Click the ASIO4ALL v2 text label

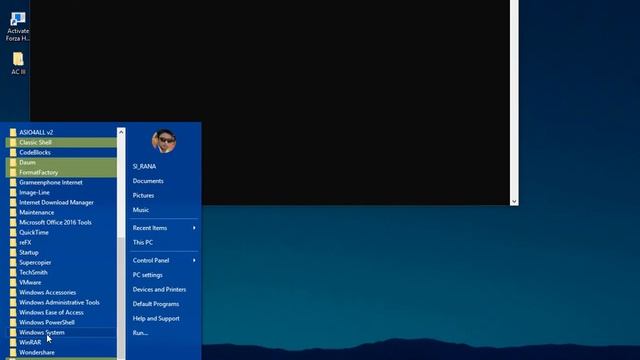coord(36,132)
